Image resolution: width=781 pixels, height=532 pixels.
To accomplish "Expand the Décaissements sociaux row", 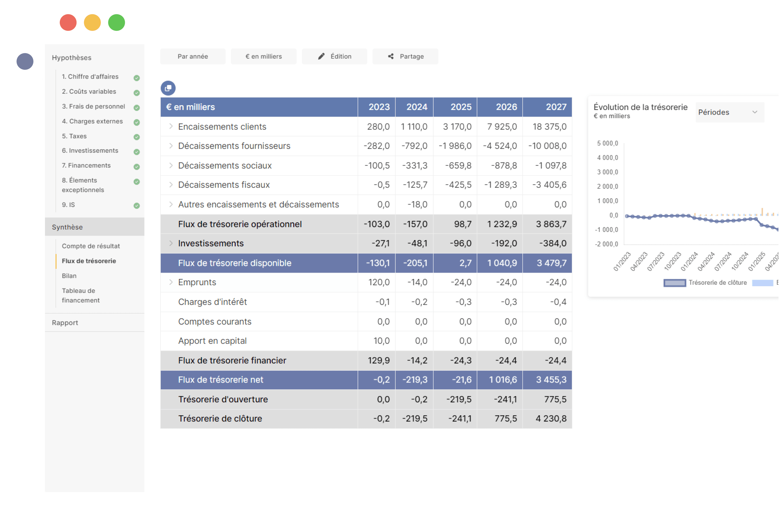I will click(x=171, y=165).
